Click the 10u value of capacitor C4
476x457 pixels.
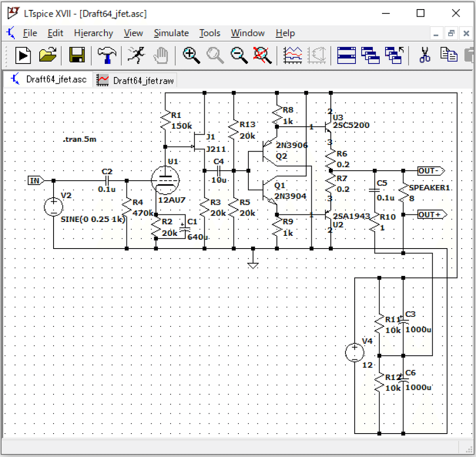coord(219,179)
